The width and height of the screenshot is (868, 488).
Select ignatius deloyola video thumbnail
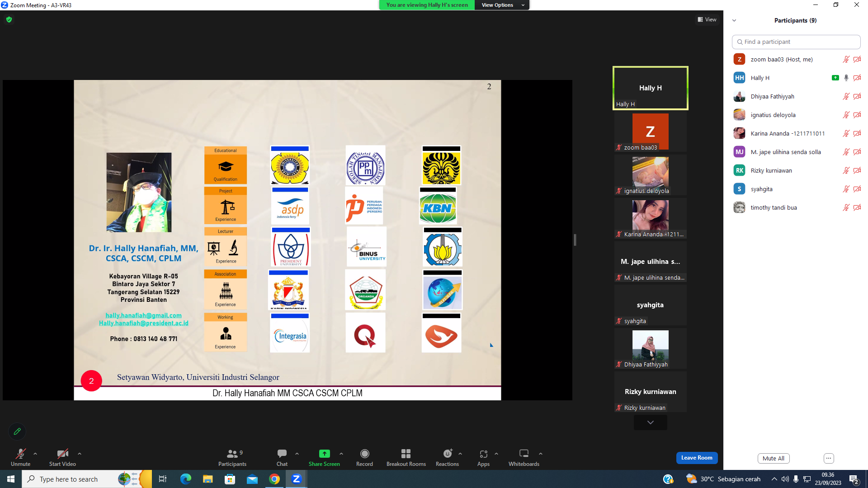click(651, 176)
